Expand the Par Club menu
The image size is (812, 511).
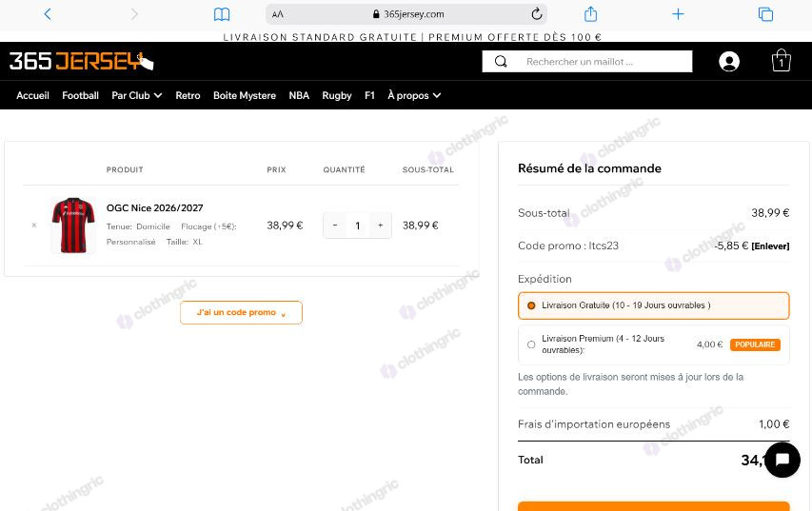click(x=137, y=95)
